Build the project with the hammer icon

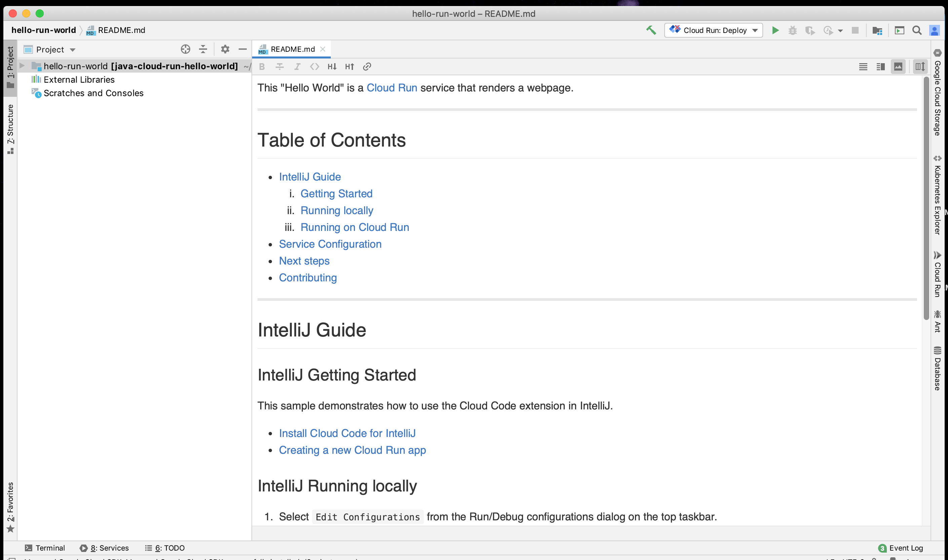(651, 30)
